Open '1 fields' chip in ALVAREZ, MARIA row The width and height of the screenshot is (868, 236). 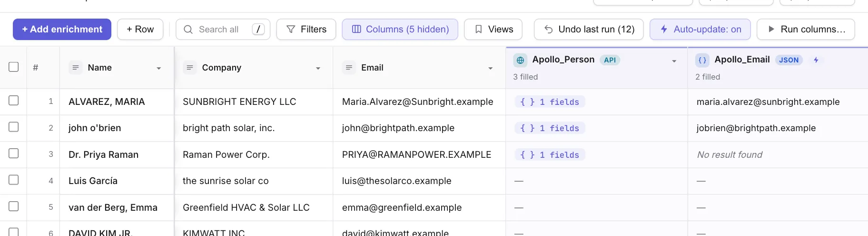click(550, 102)
